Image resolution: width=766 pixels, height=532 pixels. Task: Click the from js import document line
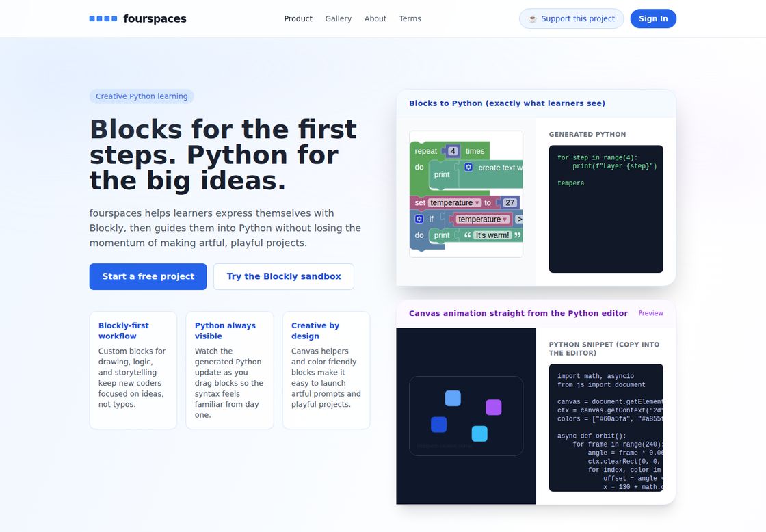601,384
